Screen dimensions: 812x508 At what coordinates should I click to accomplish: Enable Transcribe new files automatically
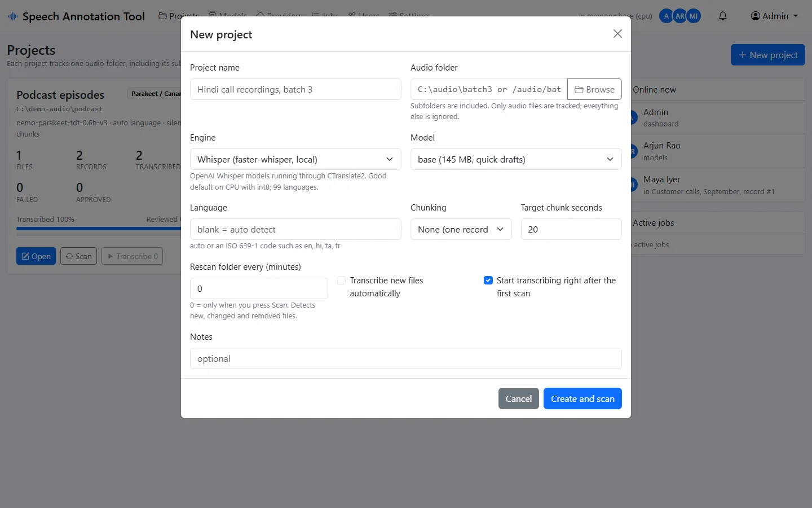(x=341, y=281)
